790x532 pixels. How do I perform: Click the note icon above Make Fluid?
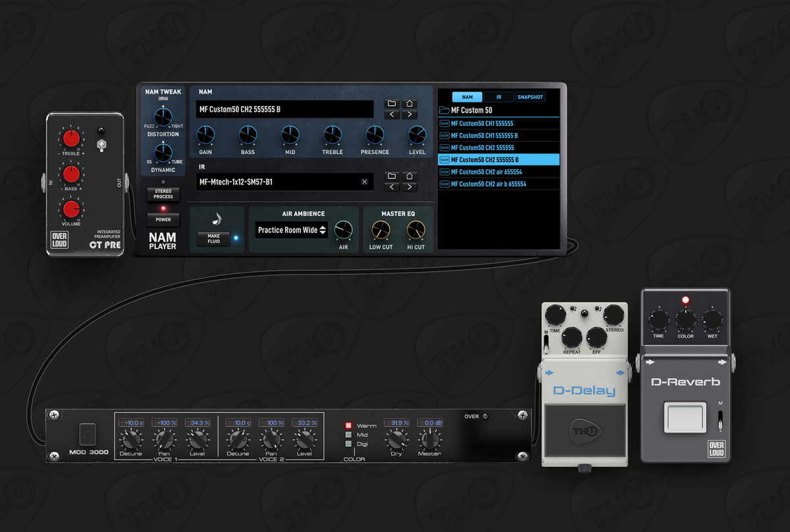click(216, 219)
